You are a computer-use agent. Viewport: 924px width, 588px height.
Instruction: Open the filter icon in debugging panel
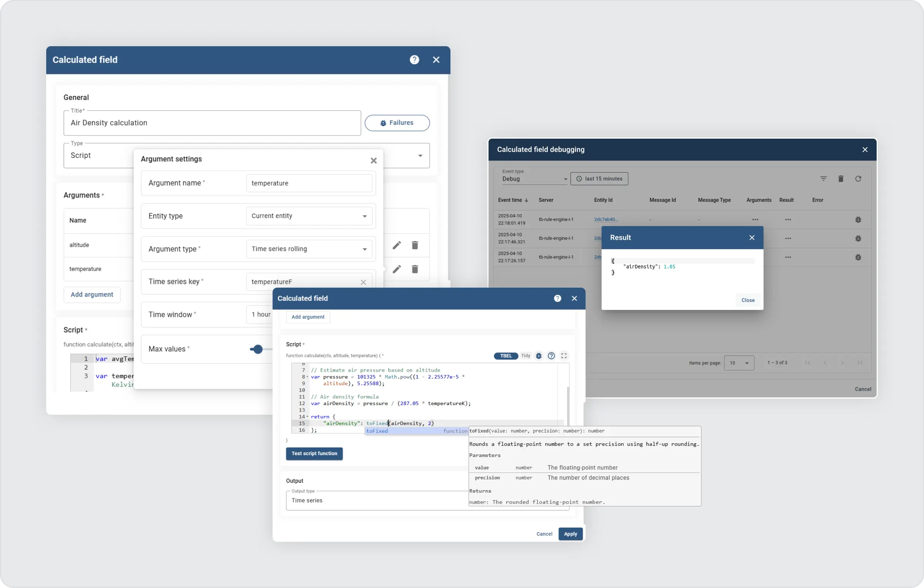point(823,179)
